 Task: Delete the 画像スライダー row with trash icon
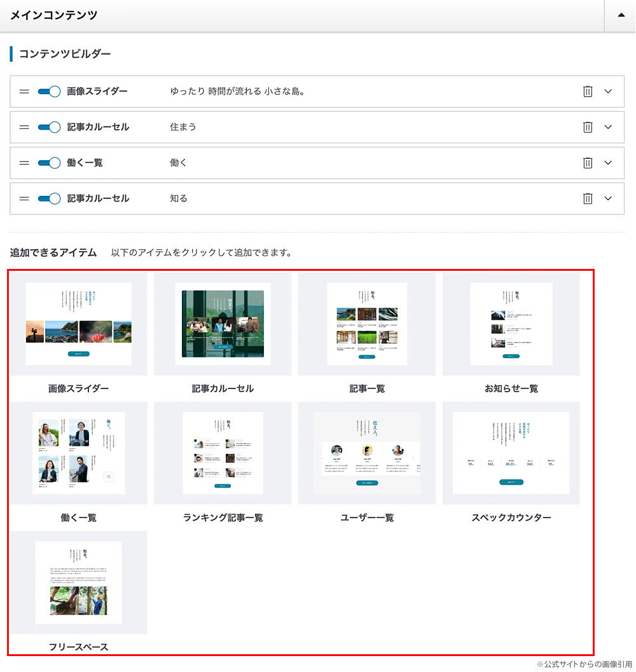[x=588, y=92]
